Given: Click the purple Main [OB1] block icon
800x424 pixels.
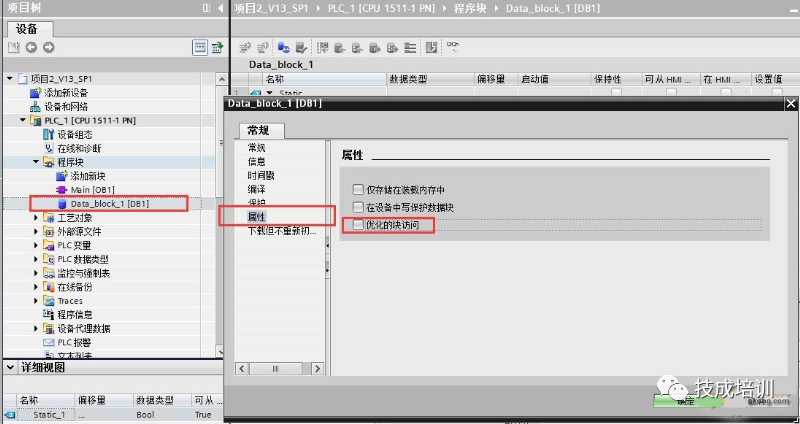Looking at the screenshot, I should [62, 190].
